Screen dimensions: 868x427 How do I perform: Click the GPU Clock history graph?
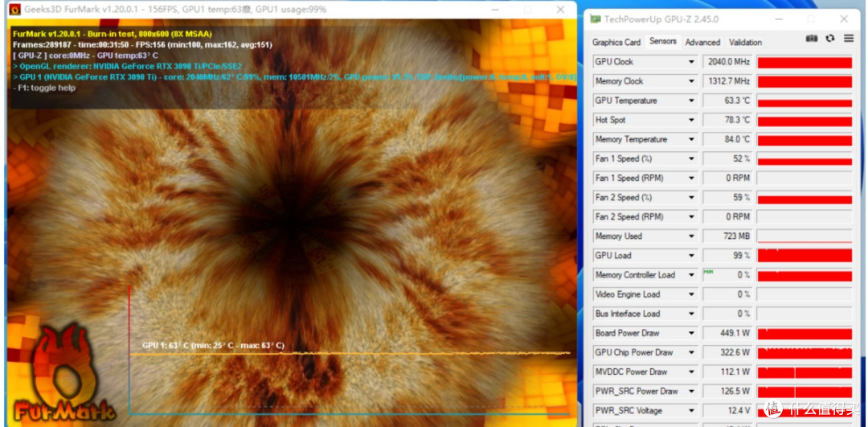click(x=805, y=62)
